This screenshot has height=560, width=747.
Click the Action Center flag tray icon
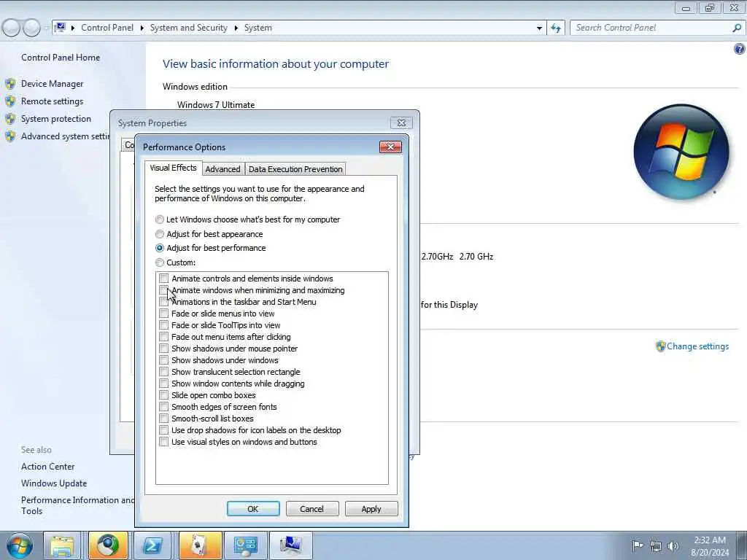(638, 545)
